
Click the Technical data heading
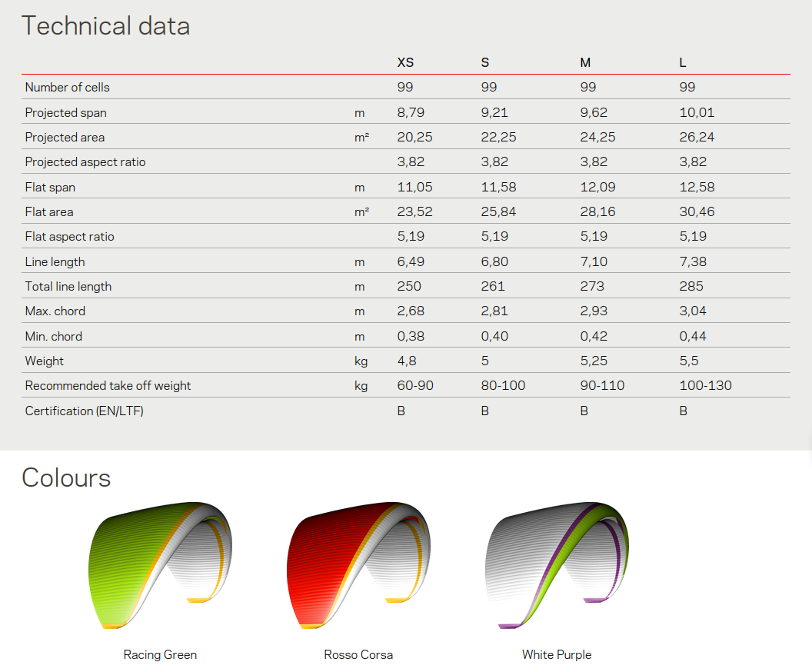point(105,26)
